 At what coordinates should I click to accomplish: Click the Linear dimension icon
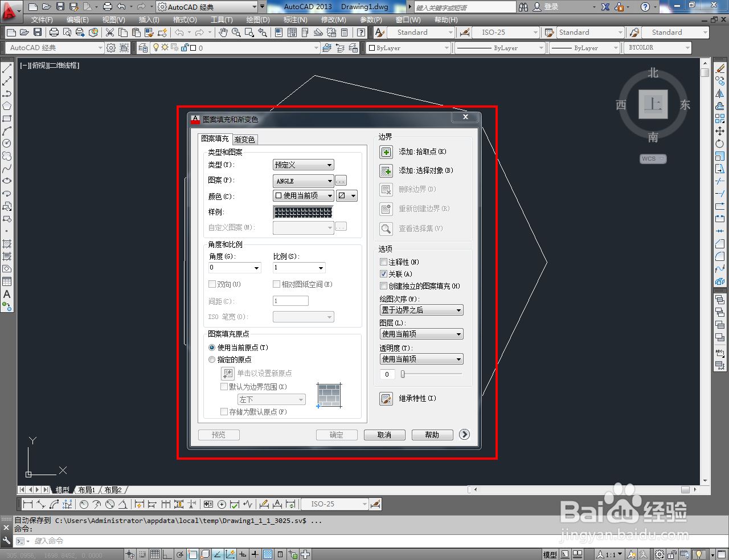coord(28,504)
